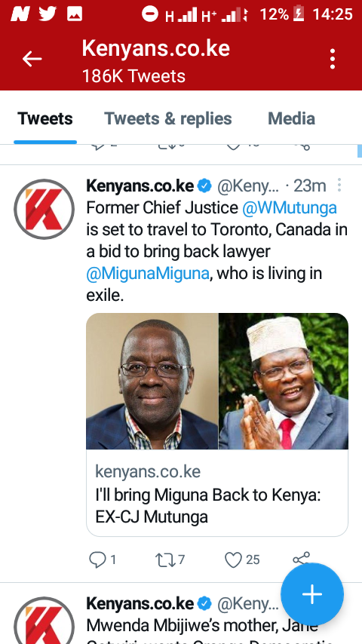362x644 pixels.
Task: Open photo of man in checkered shirt
Action: point(152,381)
